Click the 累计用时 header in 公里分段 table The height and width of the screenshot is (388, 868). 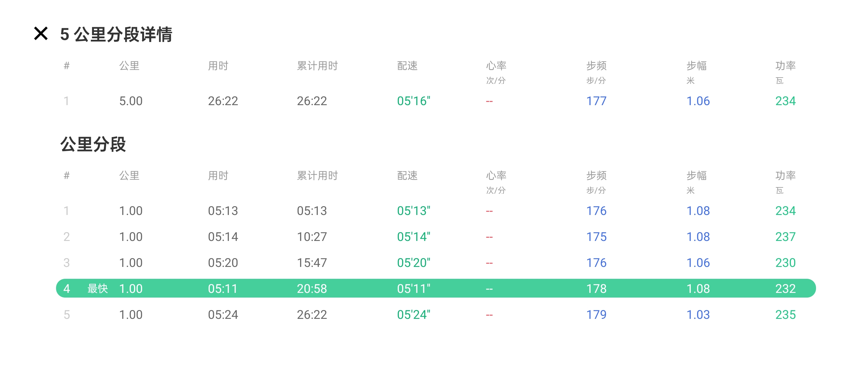(x=317, y=176)
